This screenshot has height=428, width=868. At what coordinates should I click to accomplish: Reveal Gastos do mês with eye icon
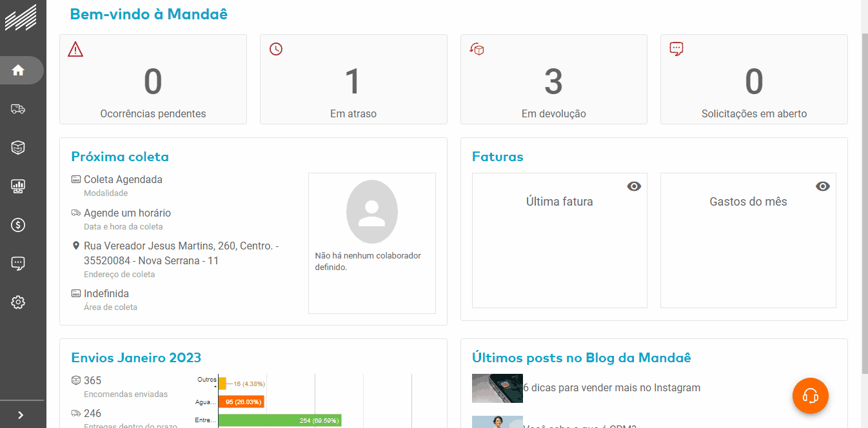[822, 186]
